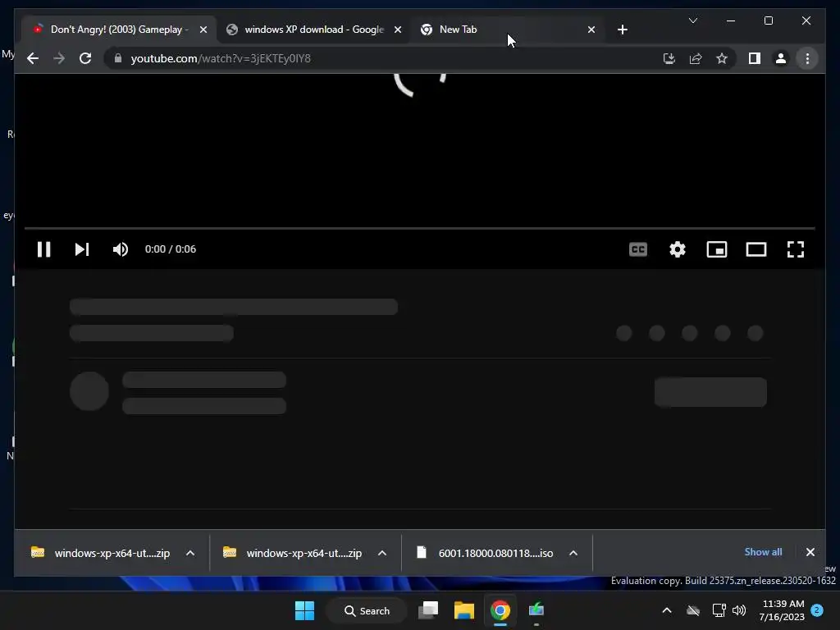Reload the YouTube page
Screen dimensions: 840x630
point(85,58)
